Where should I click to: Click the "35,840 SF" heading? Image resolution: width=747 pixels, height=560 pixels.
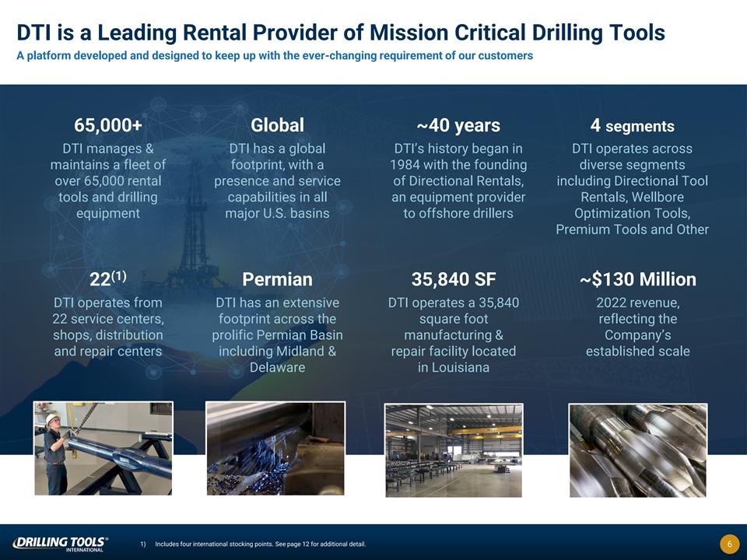[x=454, y=280]
